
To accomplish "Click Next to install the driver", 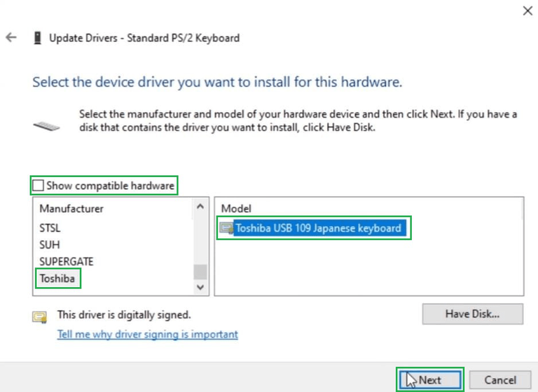I will 430,380.
